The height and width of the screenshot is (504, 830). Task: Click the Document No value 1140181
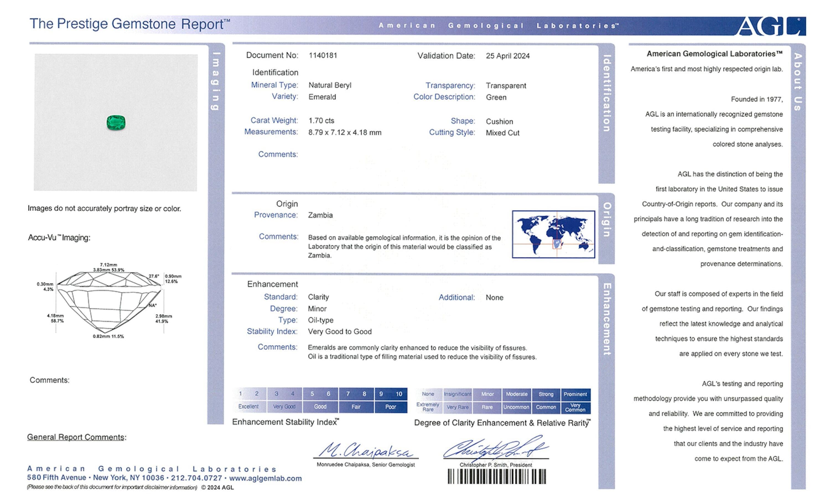click(x=323, y=55)
